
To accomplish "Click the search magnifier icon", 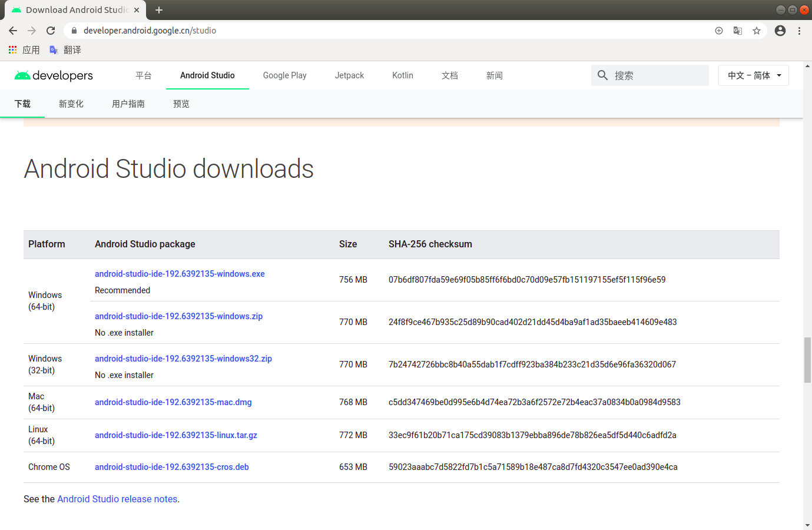I will tap(602, 75).
